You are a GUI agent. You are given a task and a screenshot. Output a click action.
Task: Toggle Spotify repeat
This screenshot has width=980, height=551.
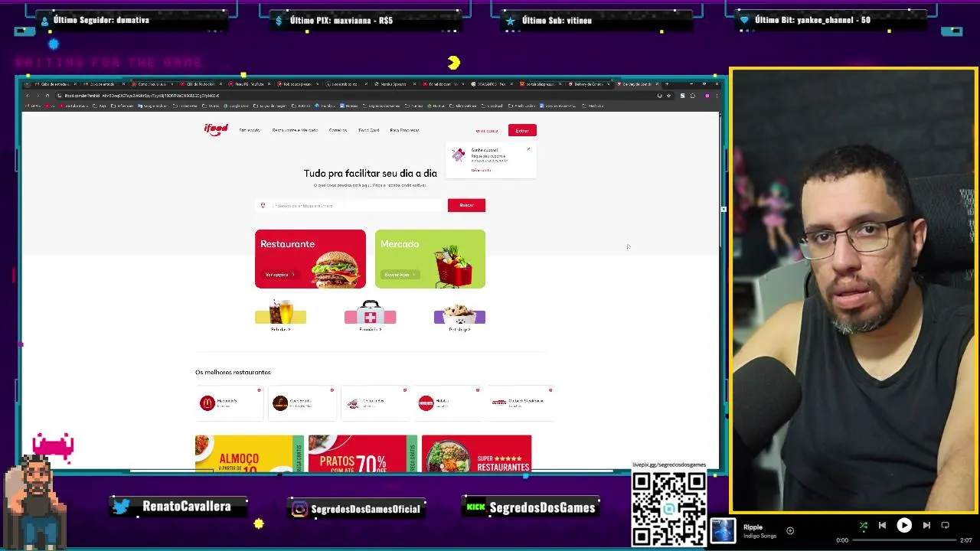[x=945, y=525]
